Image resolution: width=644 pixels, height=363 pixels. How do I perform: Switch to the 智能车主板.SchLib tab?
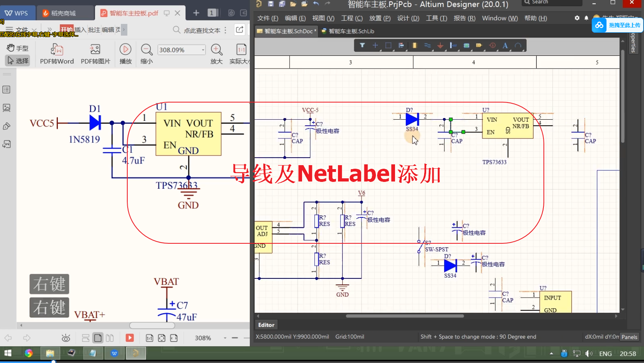tap(348, 31)
